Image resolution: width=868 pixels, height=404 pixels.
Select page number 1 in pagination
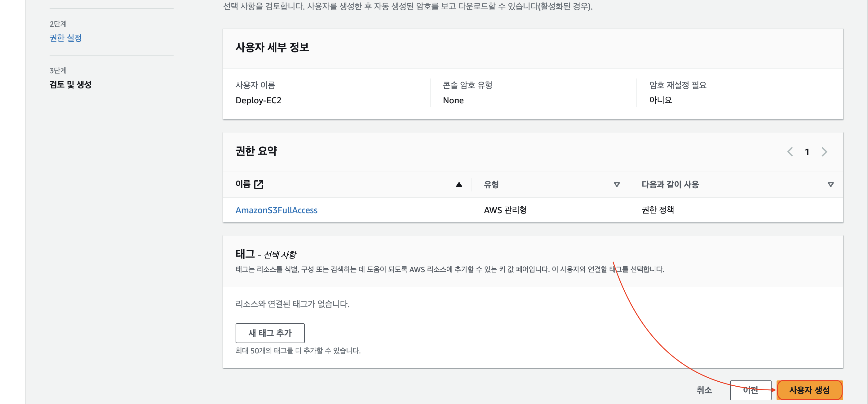click(807, 152)
